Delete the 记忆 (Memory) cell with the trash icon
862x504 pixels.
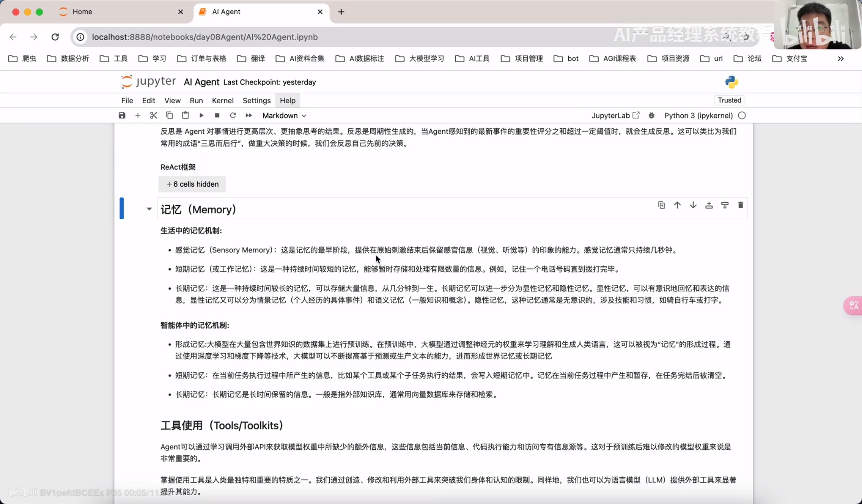(x=741, y=205)
